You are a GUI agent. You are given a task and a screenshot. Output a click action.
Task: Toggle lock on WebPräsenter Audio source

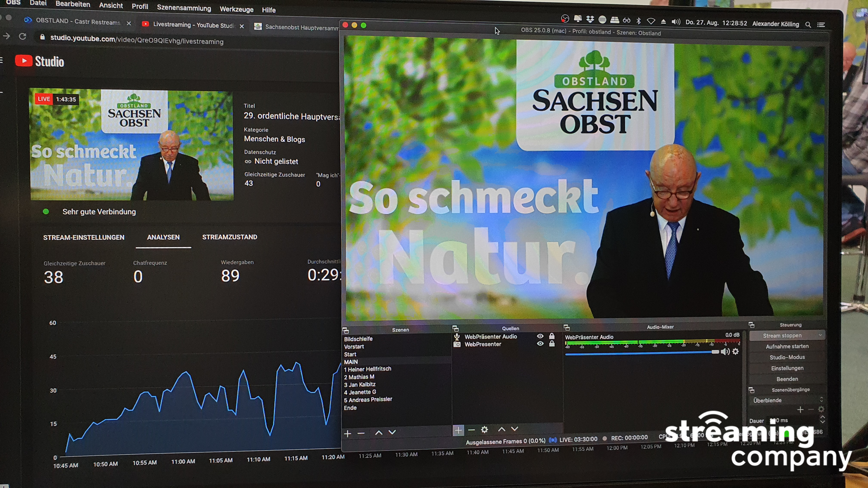tap(552, 336)
